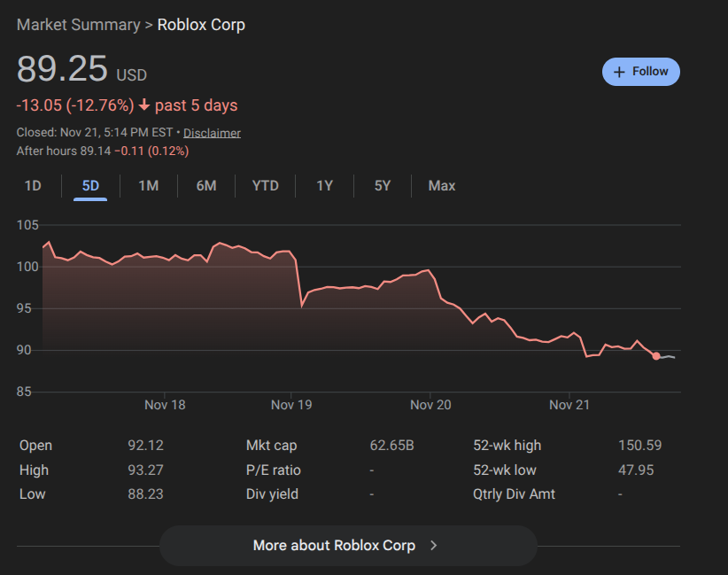728x575 pixels.
Task: Click the Nov 21 date label
Action: [569, 405]
